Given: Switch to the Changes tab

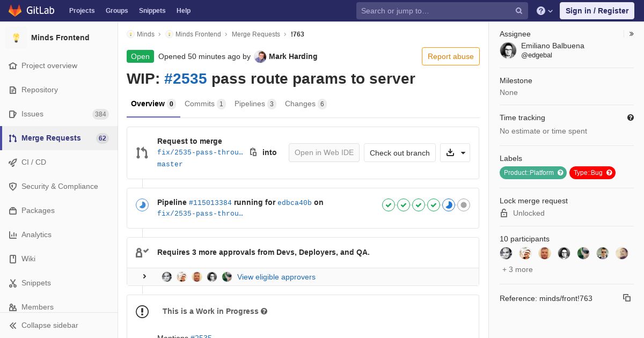Looking at the screenshot, I should [x=306, y=104].
